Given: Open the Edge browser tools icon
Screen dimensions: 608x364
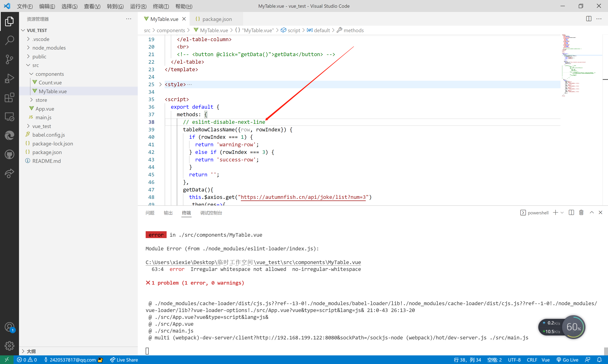Looking at the screenshot, I should click(x=9, y=136).
